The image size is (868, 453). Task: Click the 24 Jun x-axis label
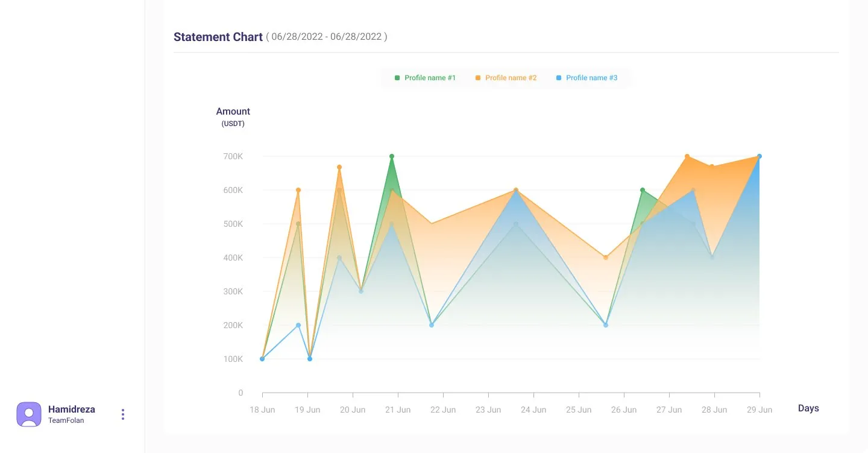(x=533, y=410)
